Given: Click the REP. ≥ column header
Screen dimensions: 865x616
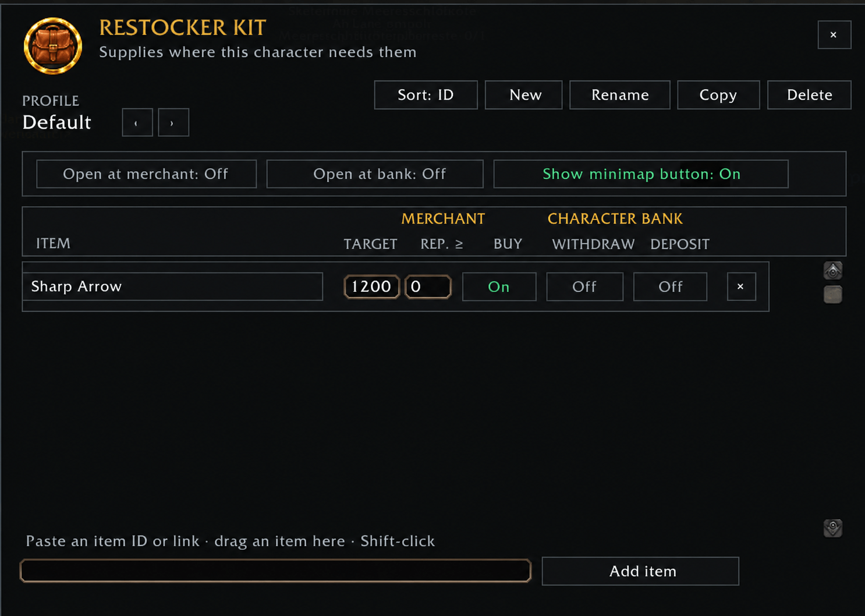Looking at the screenshot, I should 442,244.
